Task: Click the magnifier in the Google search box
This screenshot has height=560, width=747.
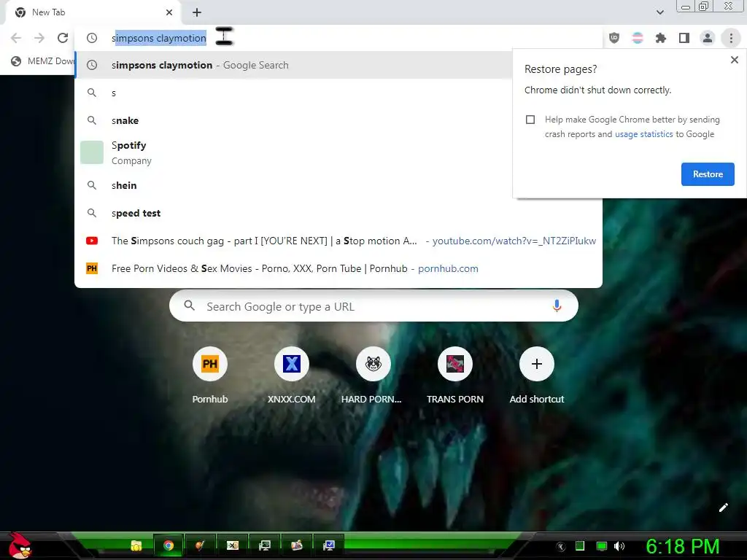Action: [x=189, y=306]
